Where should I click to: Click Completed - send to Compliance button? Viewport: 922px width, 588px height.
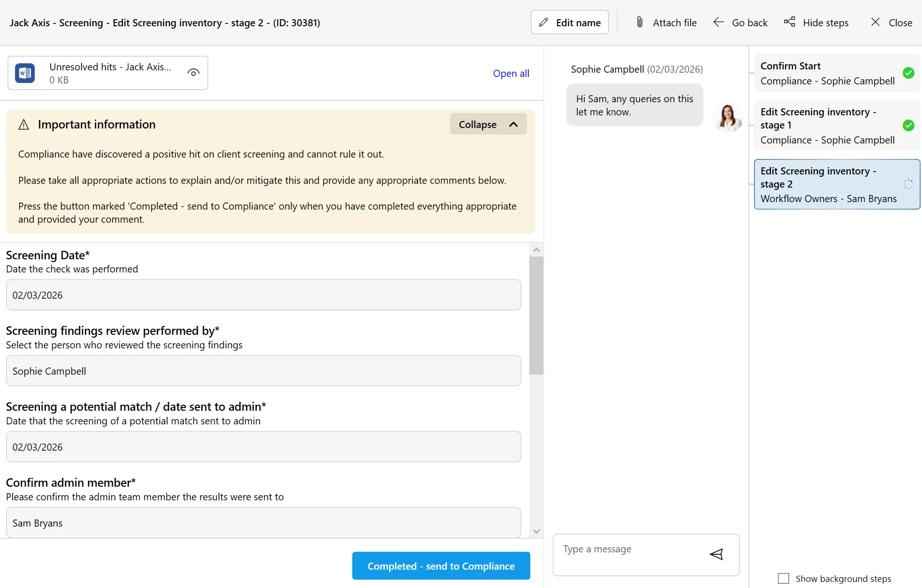point(441,566)
